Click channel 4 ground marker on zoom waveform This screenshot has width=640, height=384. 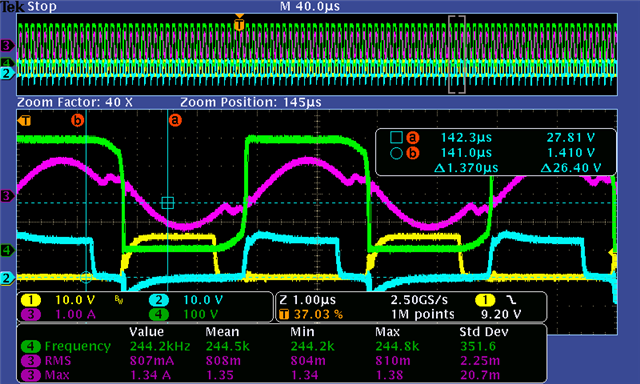tap(7, 250)
